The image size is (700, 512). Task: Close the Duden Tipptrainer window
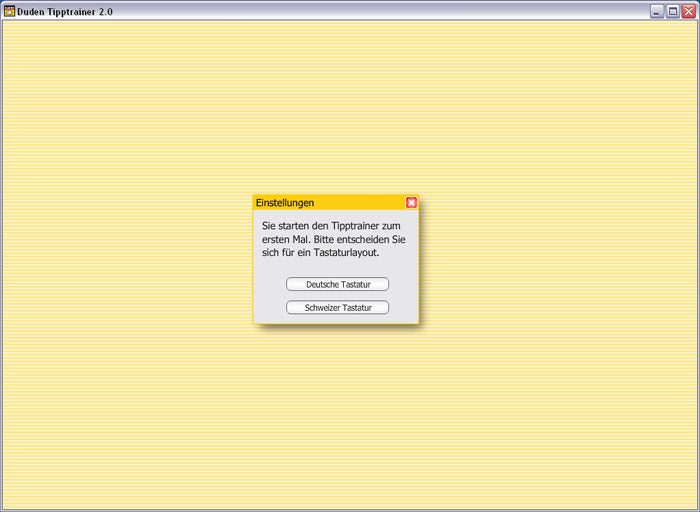pyautogui.click(x=689, y=11)
